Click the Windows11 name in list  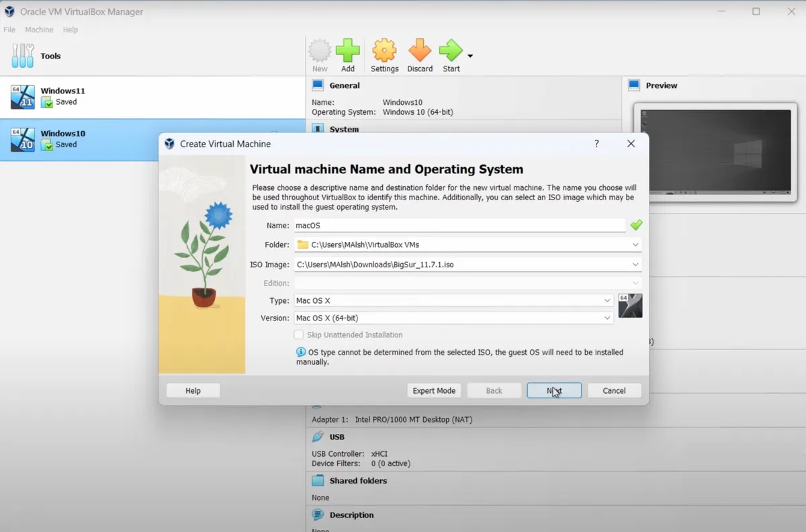62,91
